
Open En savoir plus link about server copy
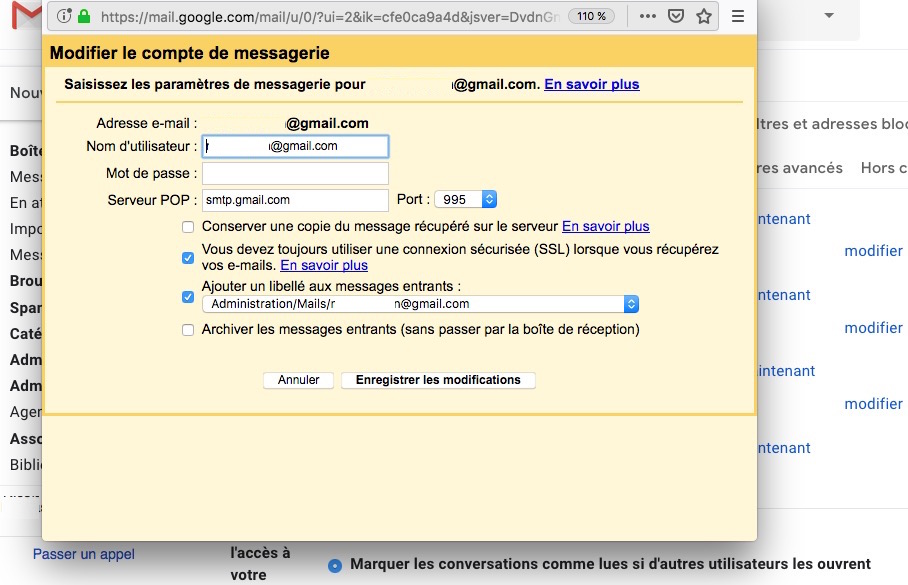click(606, 226)
